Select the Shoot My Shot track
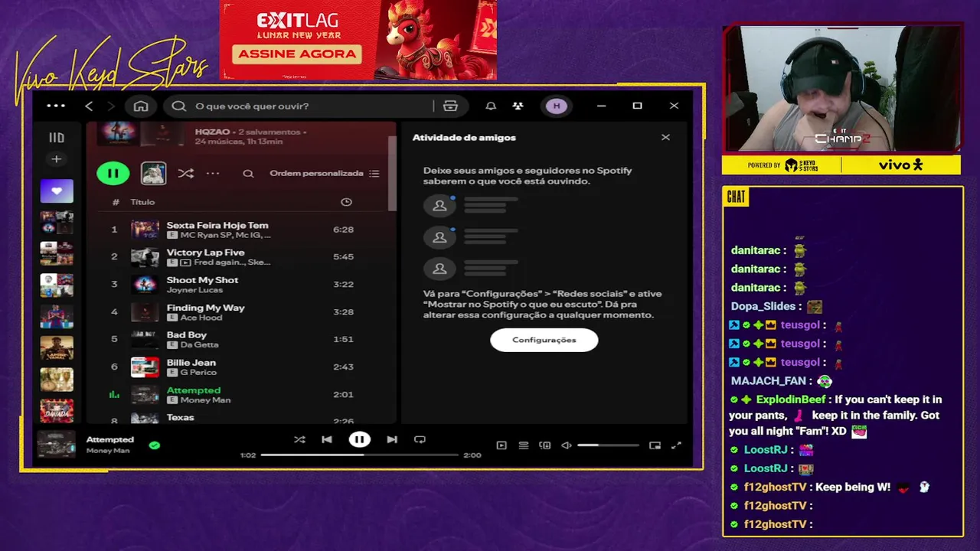Screen dimensions: 980x551 [241, 285]
